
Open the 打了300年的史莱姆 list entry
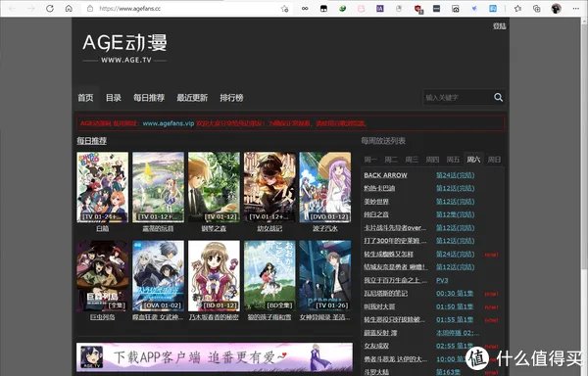[395, 241]
